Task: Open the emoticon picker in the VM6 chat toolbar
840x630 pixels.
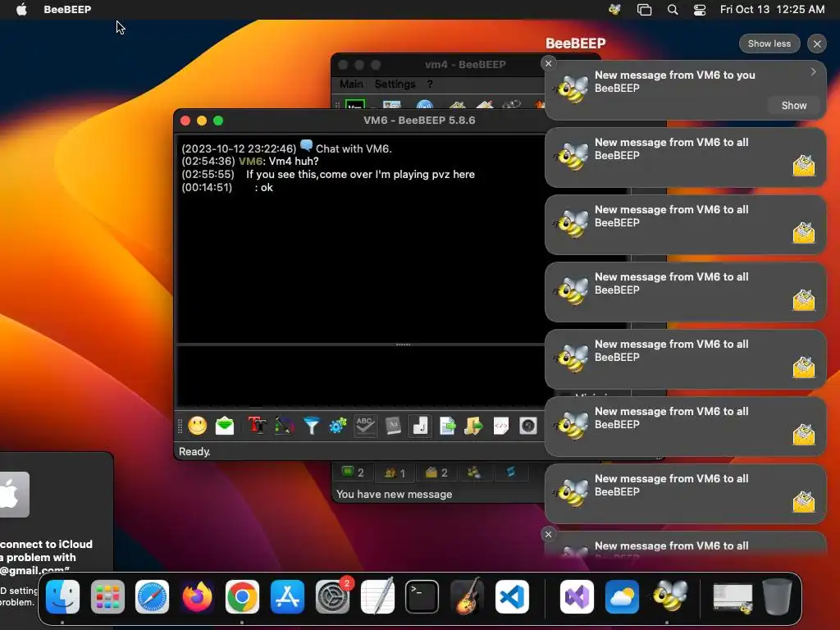Action: 197,426
